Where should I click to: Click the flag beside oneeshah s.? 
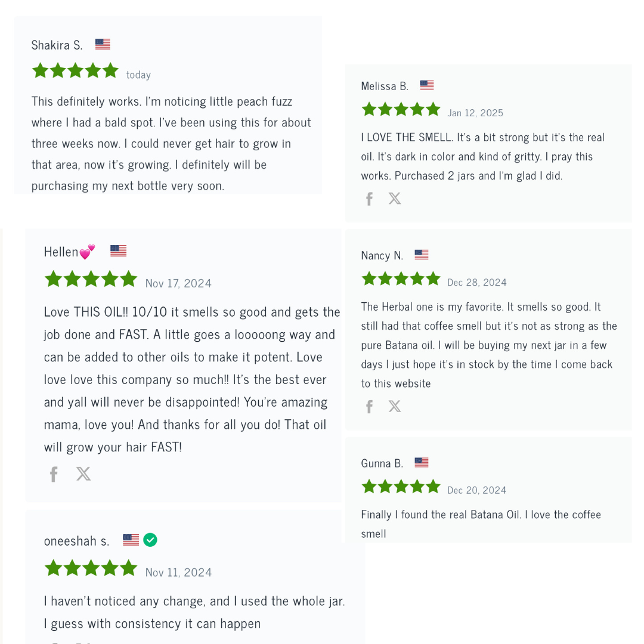131,540
